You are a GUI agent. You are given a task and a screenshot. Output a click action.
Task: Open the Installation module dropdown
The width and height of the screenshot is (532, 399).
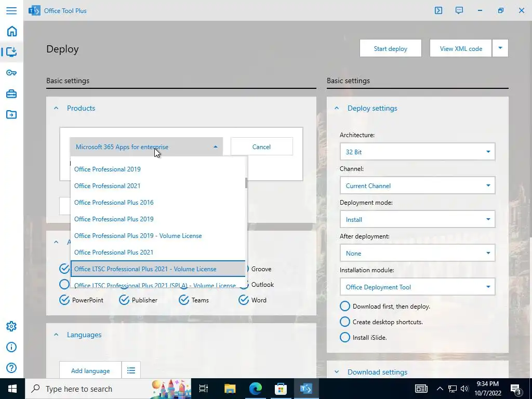(x=417, y=287)
